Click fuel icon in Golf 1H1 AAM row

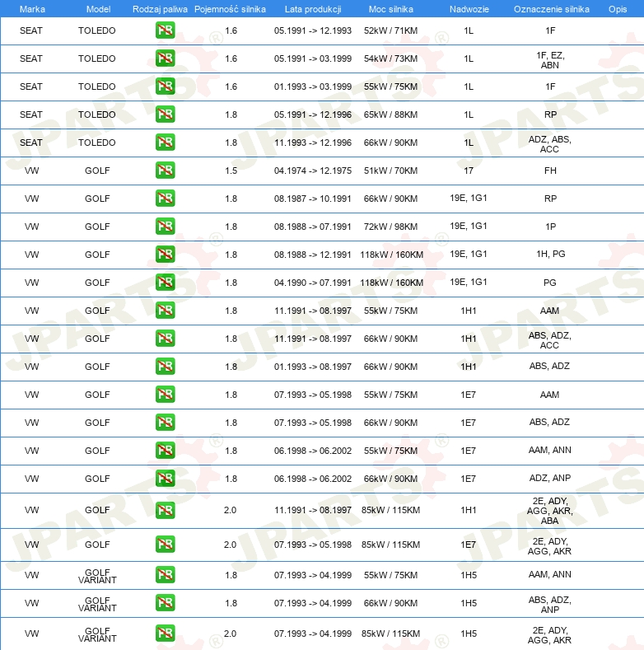[x=165, y=310]
